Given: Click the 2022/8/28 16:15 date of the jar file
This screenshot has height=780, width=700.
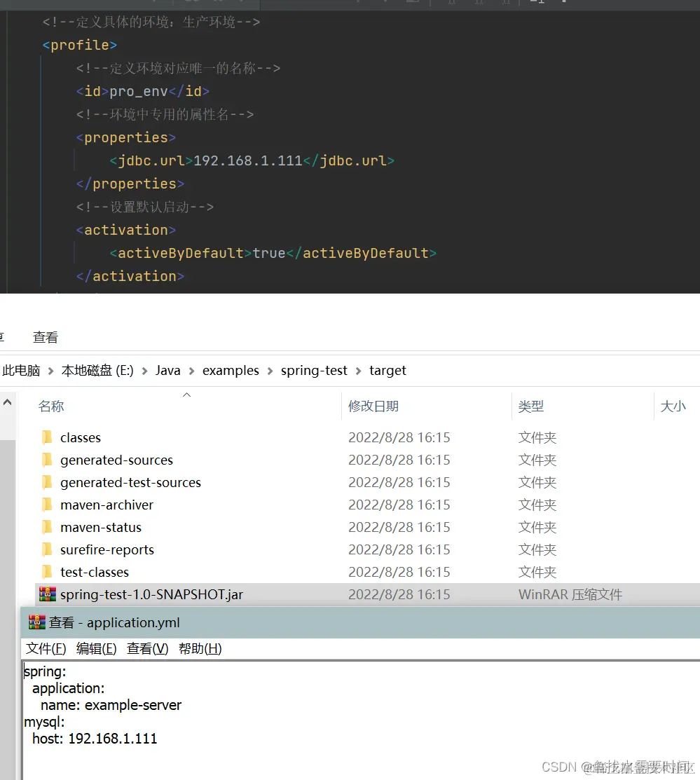Looking at the screenshot, I should point(399,594).
